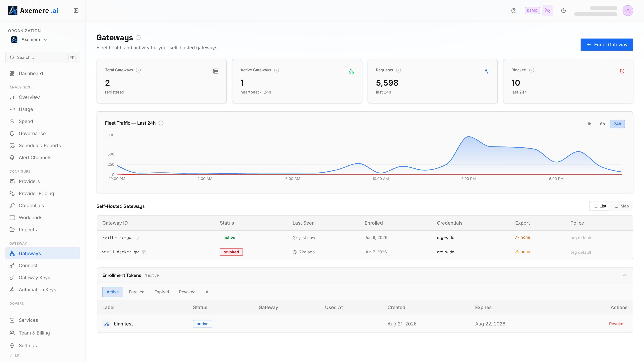Toggle dark mode moon icon
Viewport: 644px width, 362px height.
[563, 11]
